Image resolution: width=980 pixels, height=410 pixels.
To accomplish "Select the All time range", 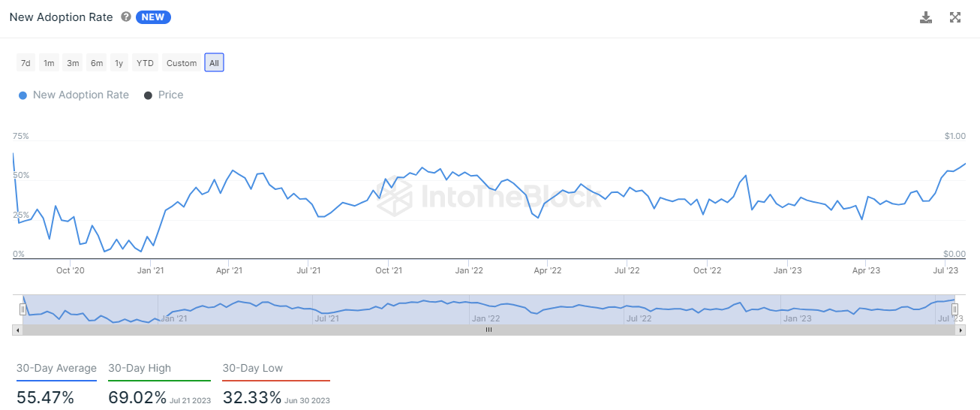I will click(214, 63).
